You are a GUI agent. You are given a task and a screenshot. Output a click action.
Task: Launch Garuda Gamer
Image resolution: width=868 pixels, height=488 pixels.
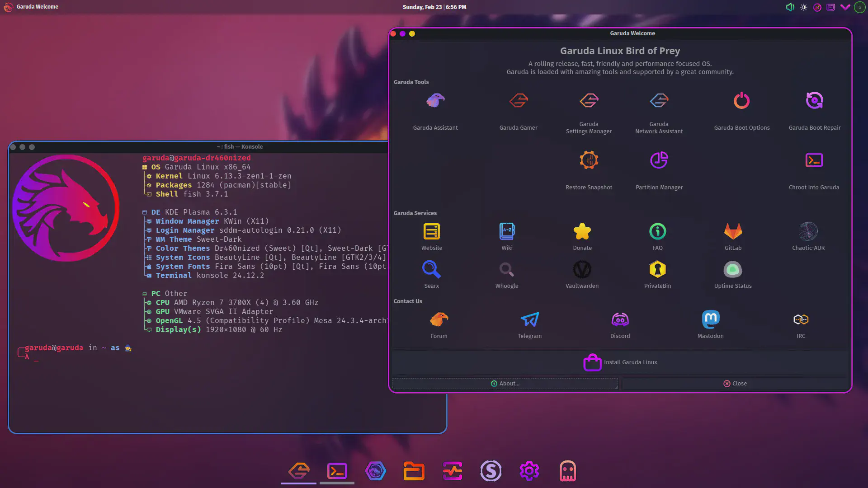519,108
